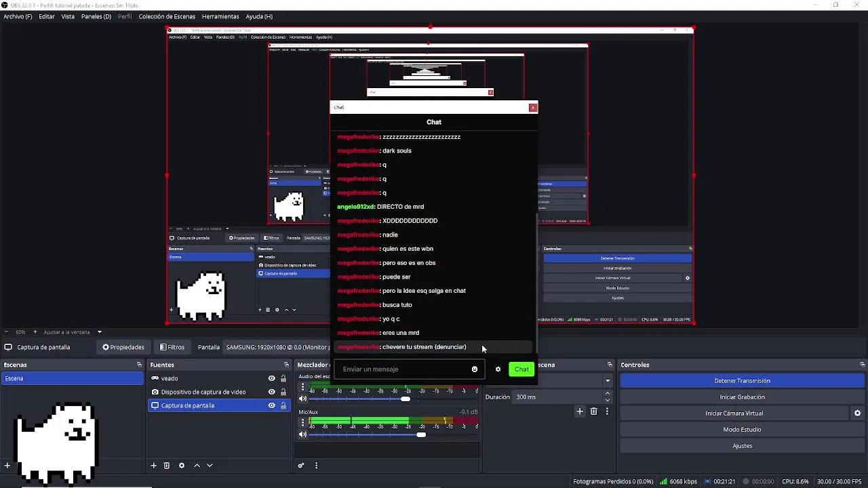Undock the Fuentes panel

[285, 365]
